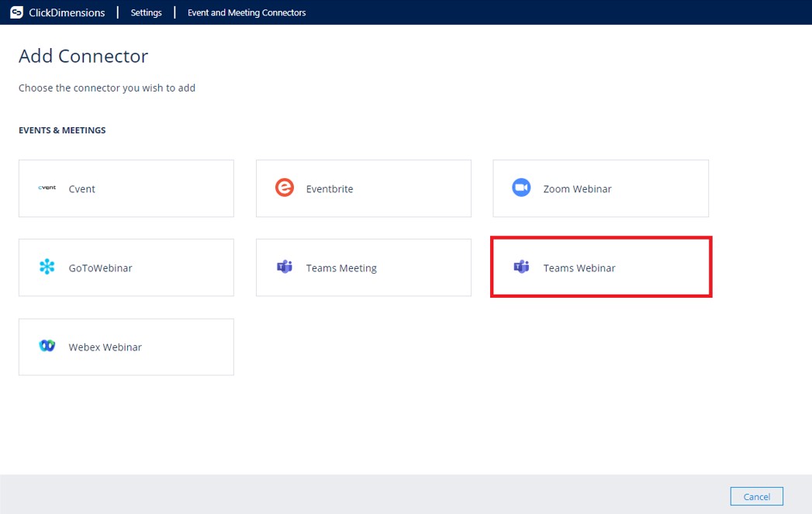Screen dimensions: 812x514
Task: Open the Settings breadcrumb
Action: [x=146, y=12]
